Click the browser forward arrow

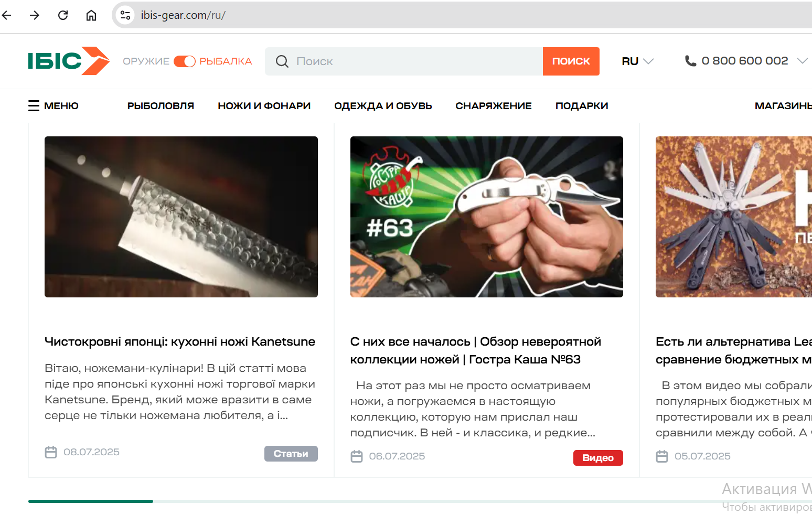point(35,15)
